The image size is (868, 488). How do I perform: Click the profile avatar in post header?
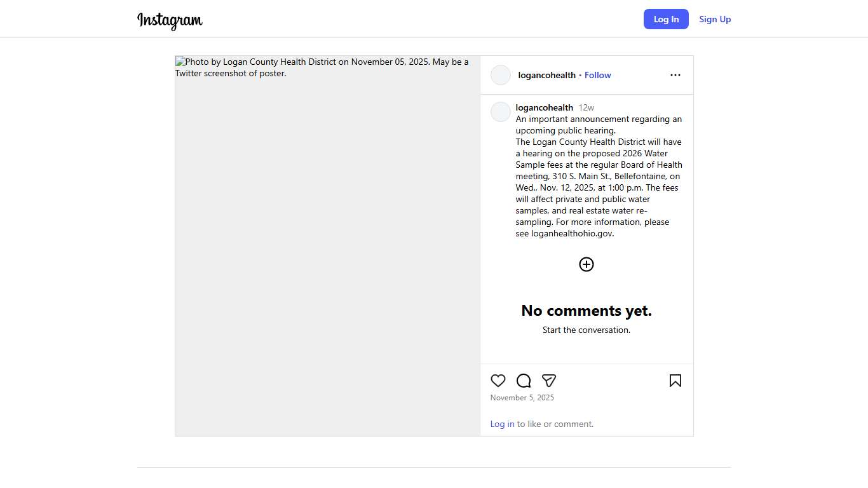[501, 75]
